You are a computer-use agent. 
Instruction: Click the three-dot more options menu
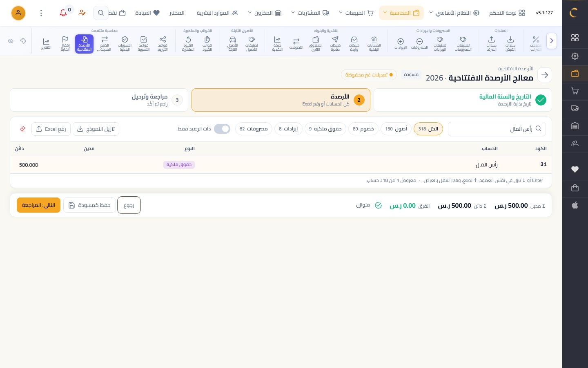pos(41,13)
